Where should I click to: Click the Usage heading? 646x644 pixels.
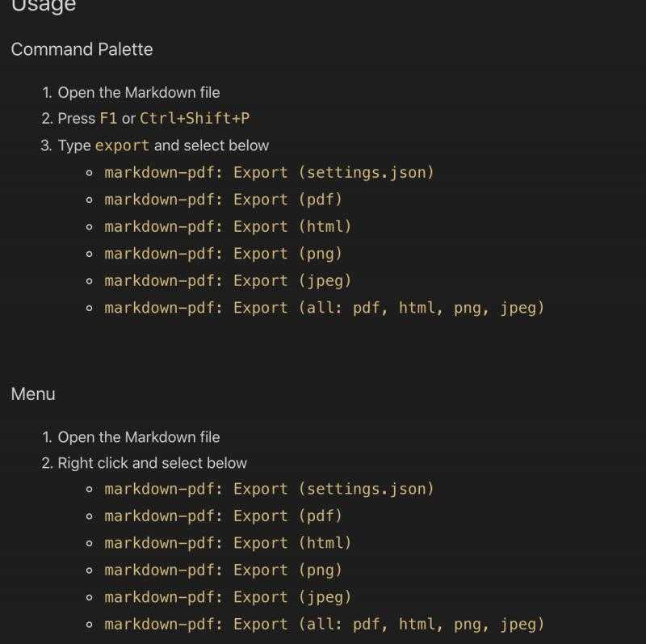coord(44,6)
